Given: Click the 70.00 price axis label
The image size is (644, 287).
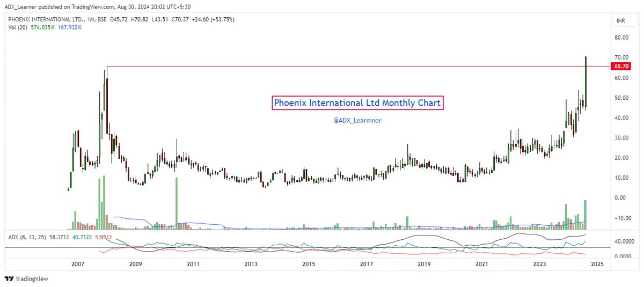Looking at the screenshot, I should (622, 57).
